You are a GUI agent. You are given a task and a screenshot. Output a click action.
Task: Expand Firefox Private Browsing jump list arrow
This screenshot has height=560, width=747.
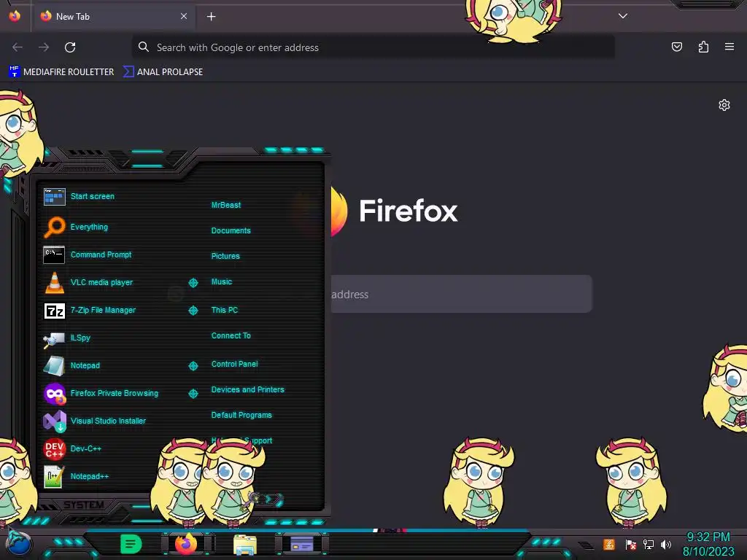tap(193, 393)
